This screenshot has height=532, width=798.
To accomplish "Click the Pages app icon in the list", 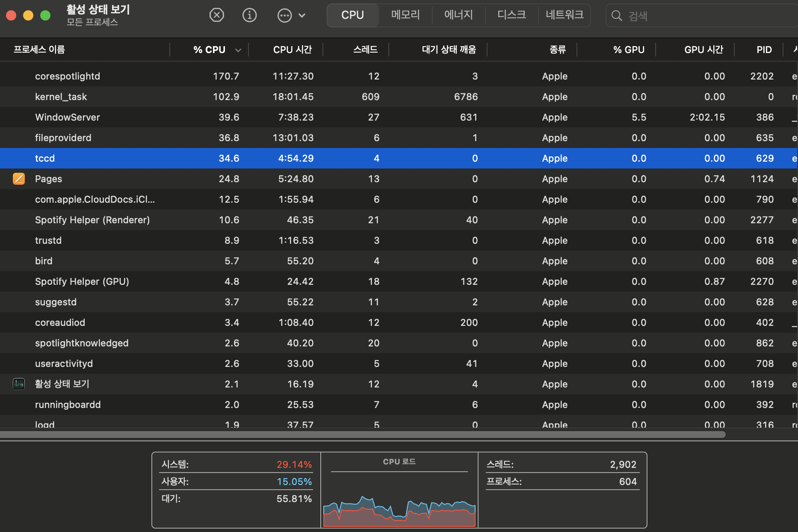I will 19,179.
